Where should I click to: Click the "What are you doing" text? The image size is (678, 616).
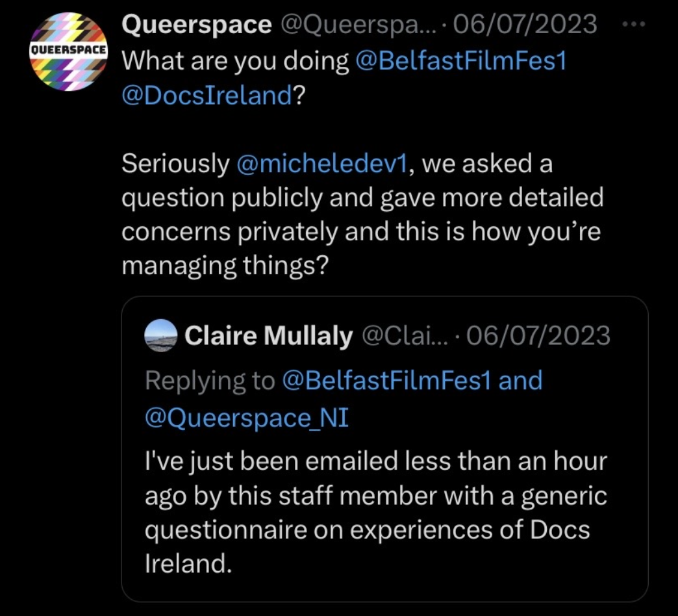pyautogui.click(x=235, y=61)
